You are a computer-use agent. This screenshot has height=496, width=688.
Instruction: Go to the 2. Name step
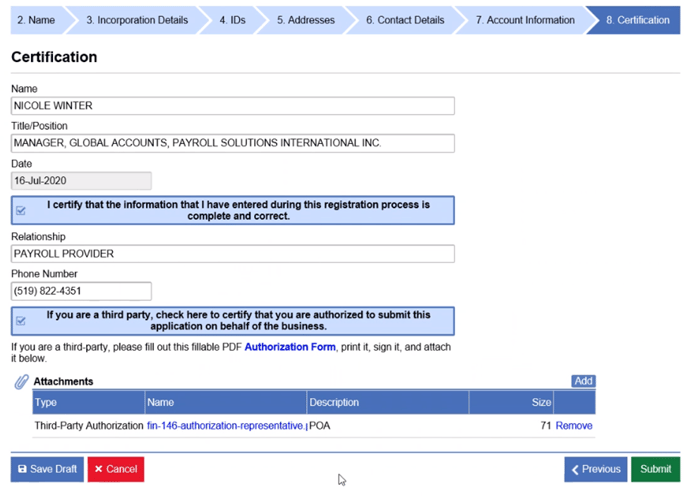click(x=34, y=20)
